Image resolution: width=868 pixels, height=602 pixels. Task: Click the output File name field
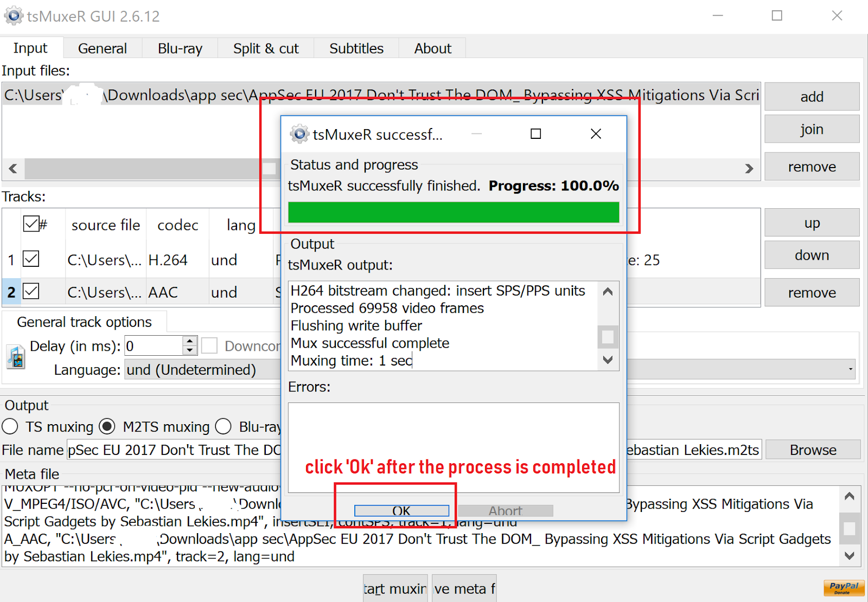point(414,450)
